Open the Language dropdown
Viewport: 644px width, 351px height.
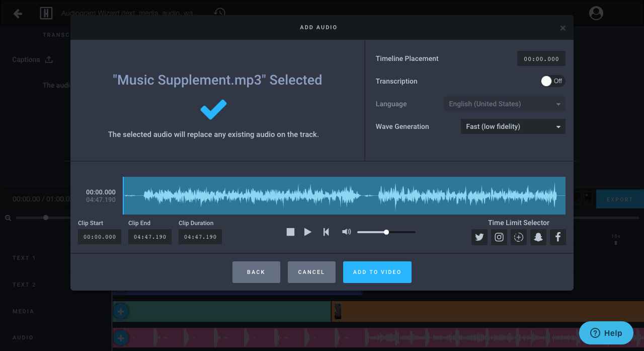point(504,104)
